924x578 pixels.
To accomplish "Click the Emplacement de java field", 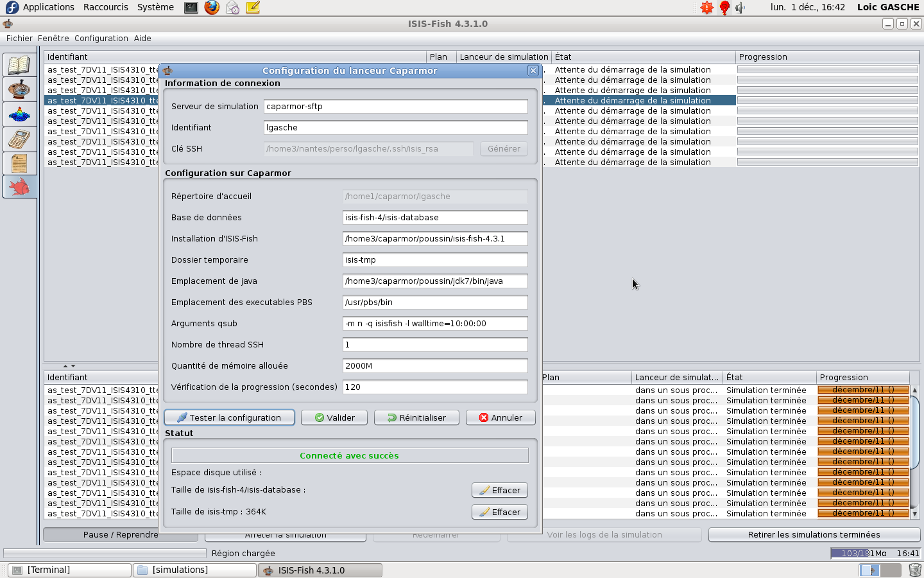I will pos(435,281).
